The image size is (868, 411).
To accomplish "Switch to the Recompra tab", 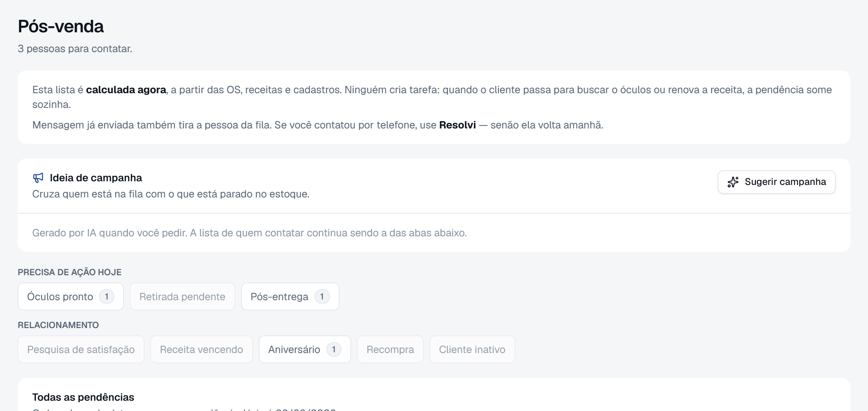I will pos(390,349).
